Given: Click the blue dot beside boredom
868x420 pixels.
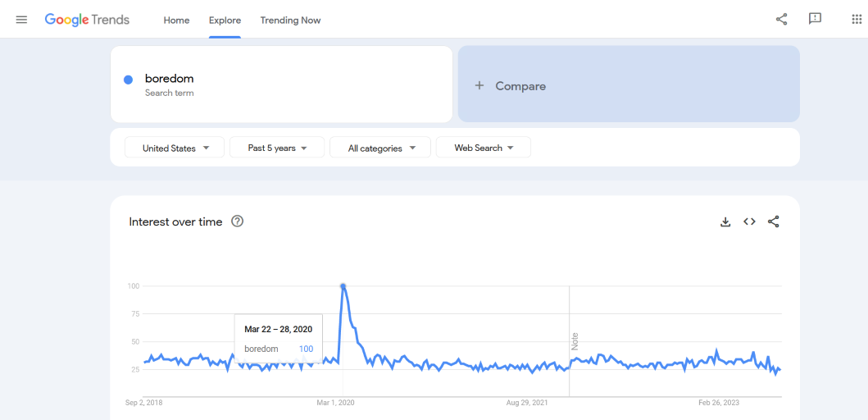Looking at the screenshot, I should pyautogui.click(x=129, y=80).
